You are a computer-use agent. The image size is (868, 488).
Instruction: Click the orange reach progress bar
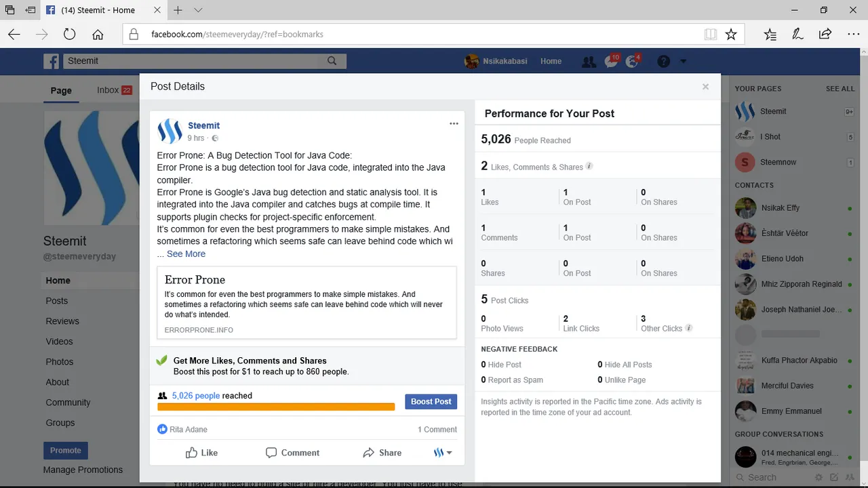coord(276,407)
